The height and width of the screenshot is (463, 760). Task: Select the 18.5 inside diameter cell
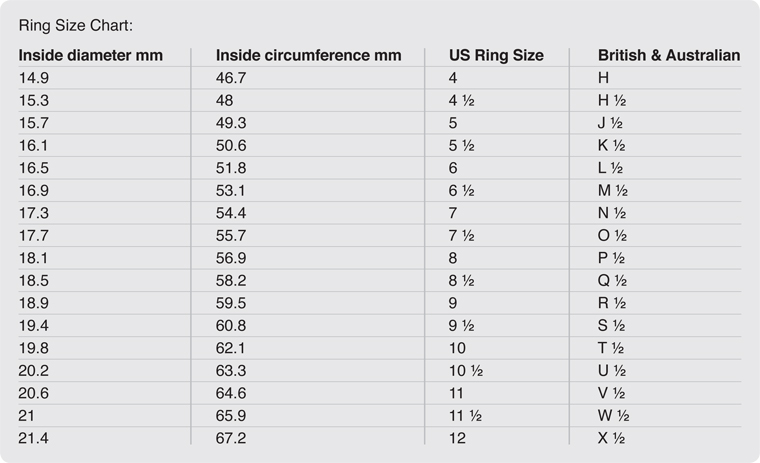34,280
